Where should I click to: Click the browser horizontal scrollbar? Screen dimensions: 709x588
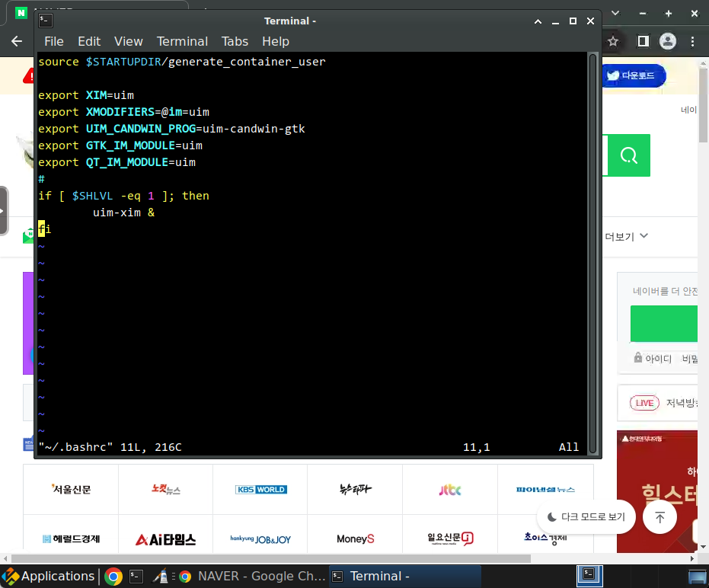[270, 558]
